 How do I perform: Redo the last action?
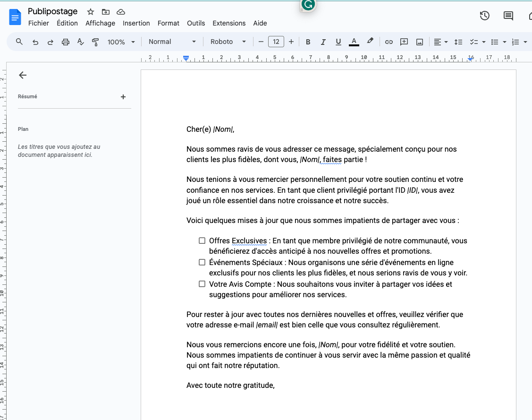pos(50,42)
